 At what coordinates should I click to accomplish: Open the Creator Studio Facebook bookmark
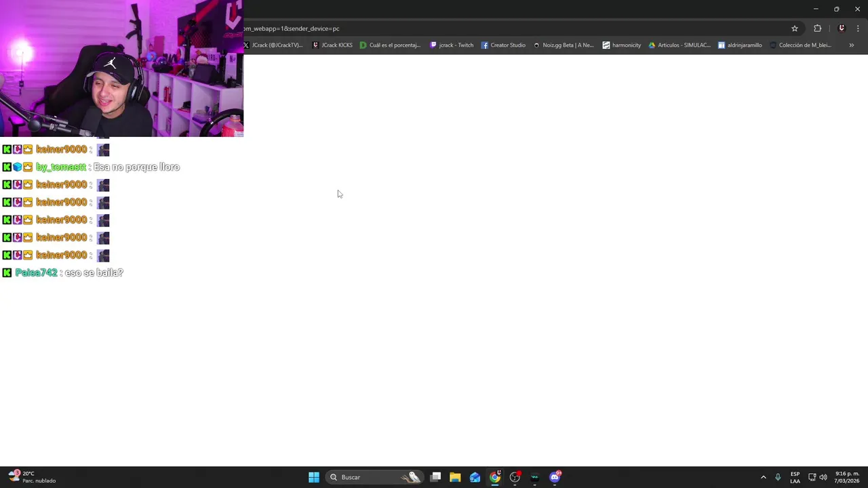pyautogui.click(x=503, y=45)
